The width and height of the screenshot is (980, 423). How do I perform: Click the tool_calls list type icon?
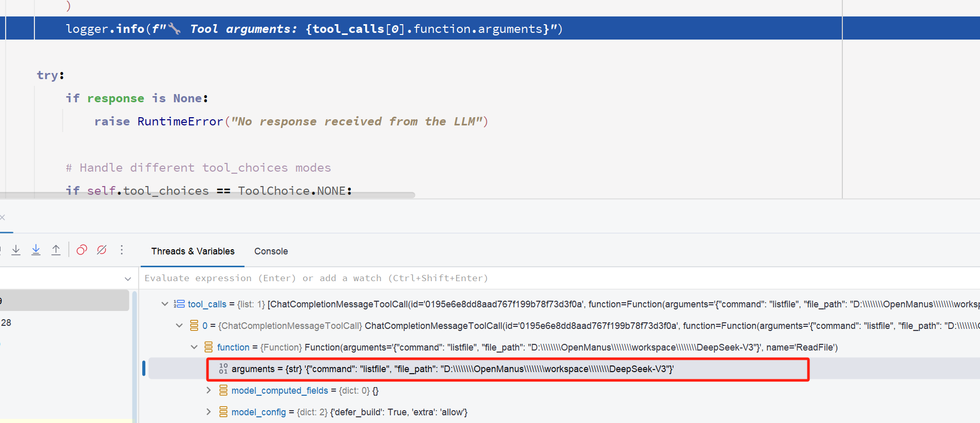click(x=179, y=304)
